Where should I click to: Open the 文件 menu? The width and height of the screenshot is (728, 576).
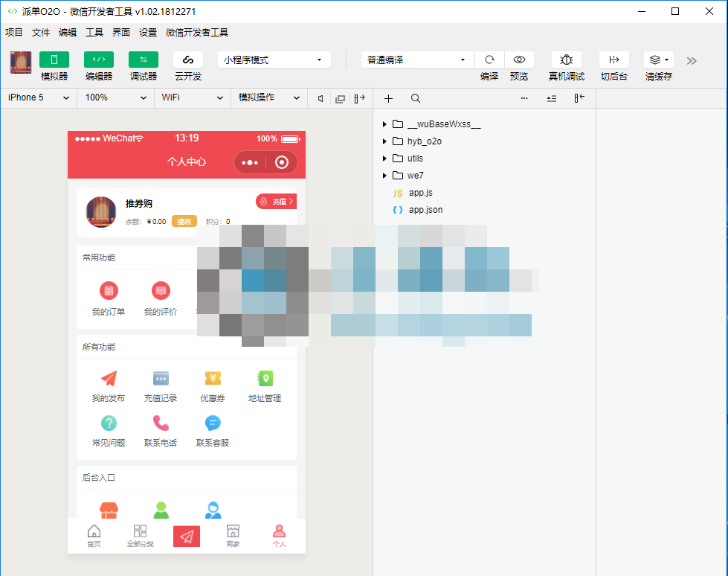(41, 33)
